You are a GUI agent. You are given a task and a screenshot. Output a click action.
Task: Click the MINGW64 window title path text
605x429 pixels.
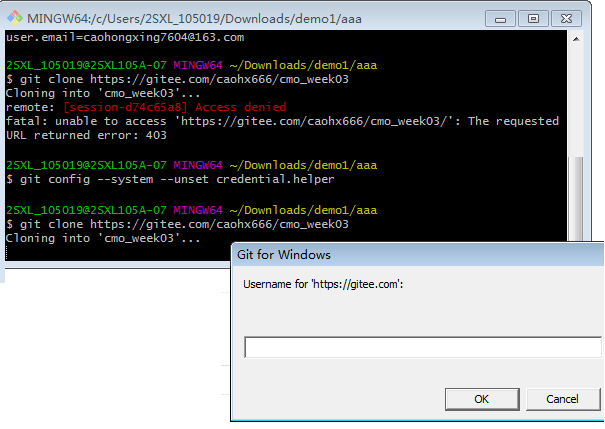[194, 19]
